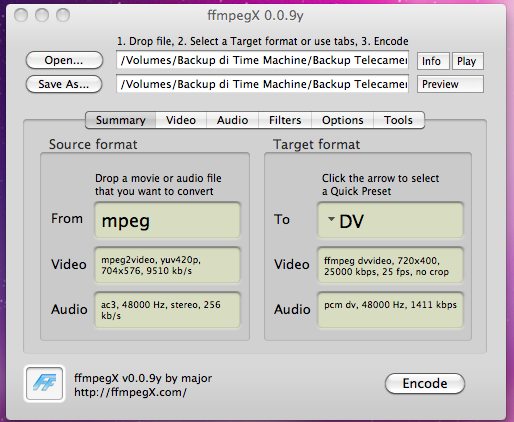This screenshot has width=514, height=422.
Task: Click the Save As... button
Action: [x=64, y=84]
